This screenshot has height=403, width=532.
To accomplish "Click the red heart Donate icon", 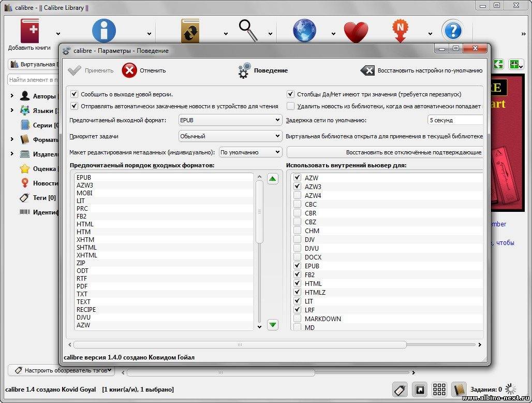I will (356, 32).
